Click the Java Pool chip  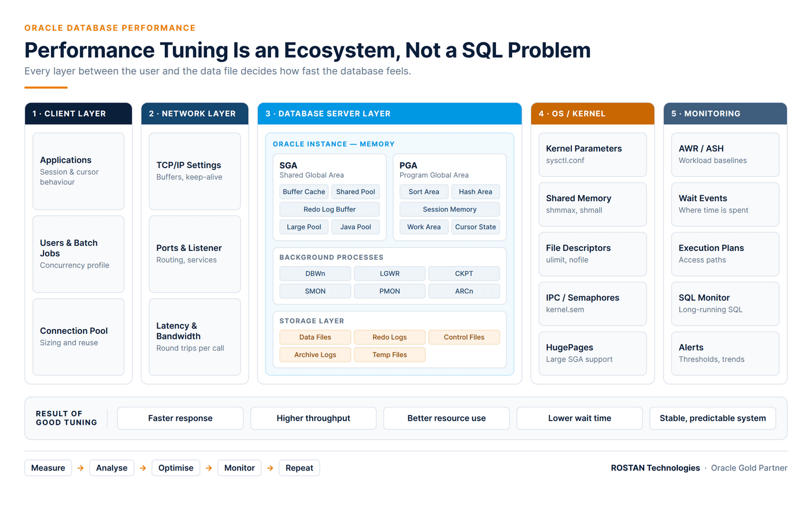tap(356, 227)
